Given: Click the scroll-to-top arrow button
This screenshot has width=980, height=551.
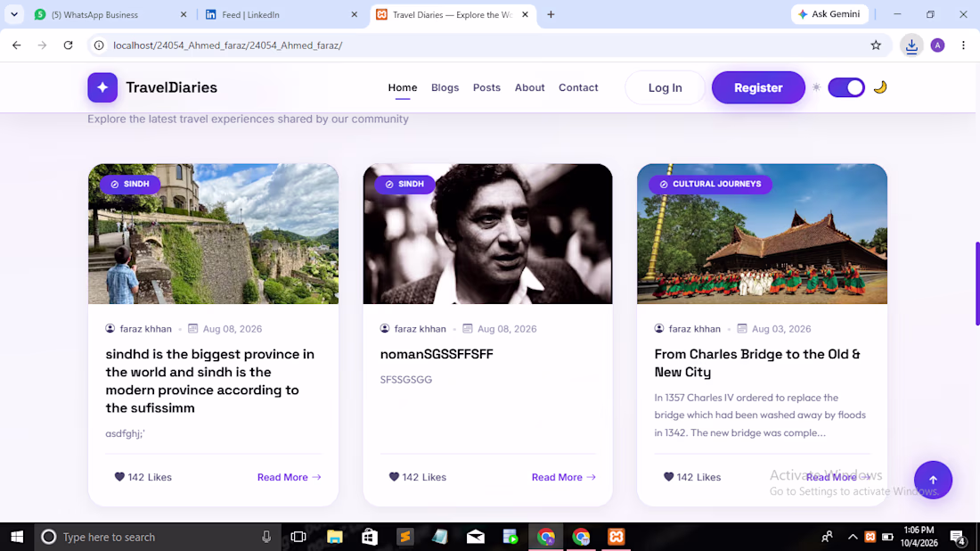Looking at the screenshot, I should coord(933,481).
